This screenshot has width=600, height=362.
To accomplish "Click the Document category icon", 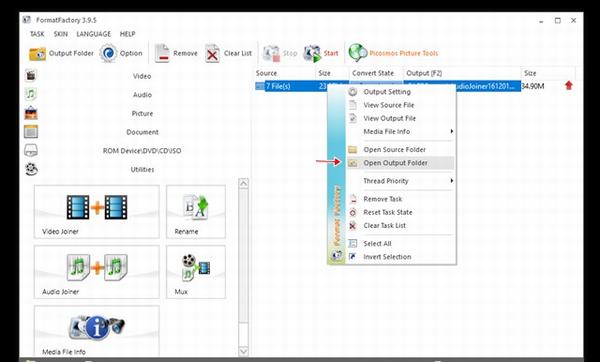I will (31, 132).
